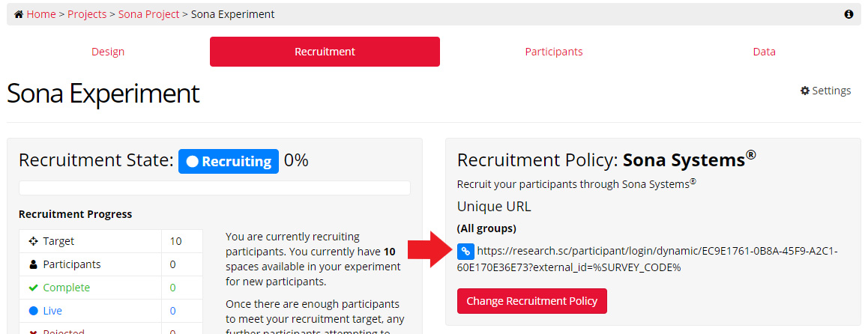This screenshot has height=334, width=868.
Task: Follow the Sona Project breadcrumb link
Action: coord(149,14)
